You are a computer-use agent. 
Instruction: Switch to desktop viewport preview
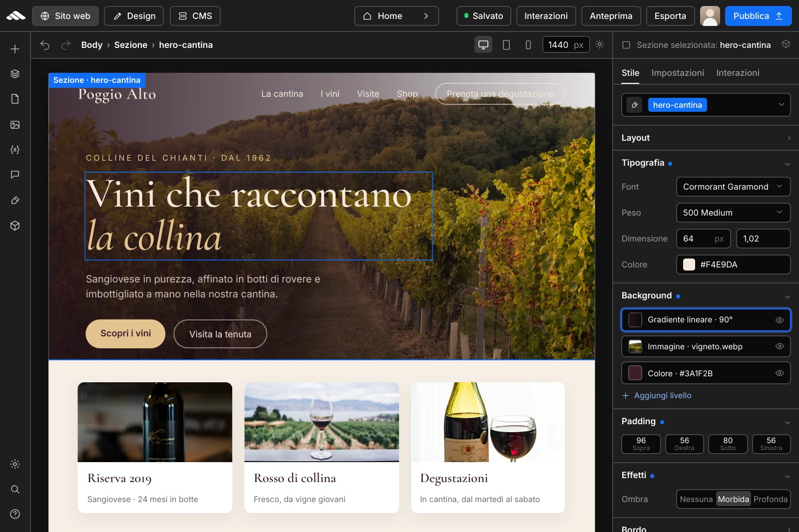pyautogui.click(x=483, y=45)
